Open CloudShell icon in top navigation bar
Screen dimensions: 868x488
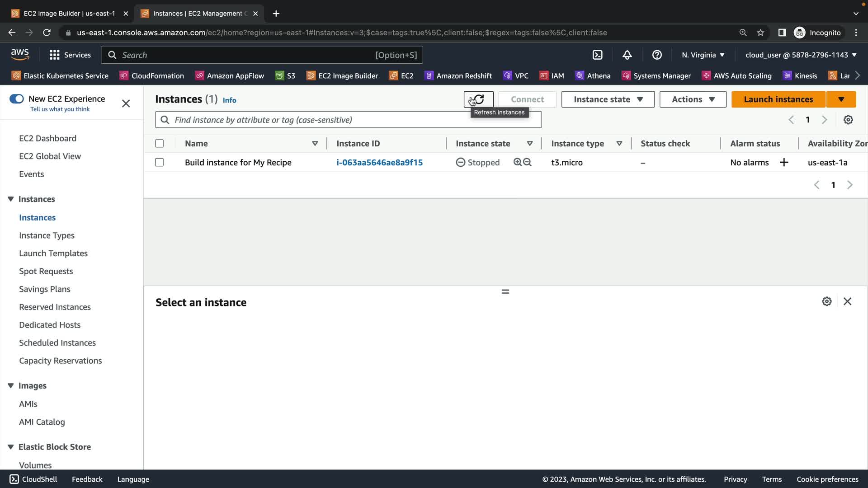click(597, 55)
